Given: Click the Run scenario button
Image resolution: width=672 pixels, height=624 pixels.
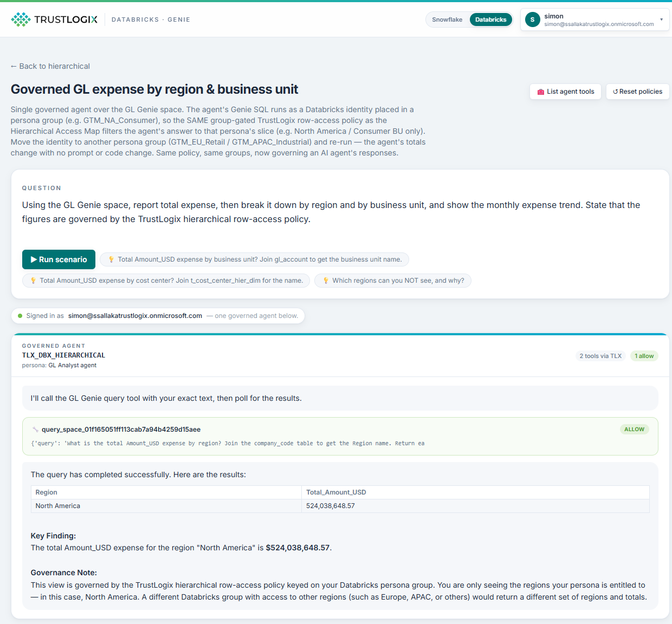Looking at the screenshot, I should click(x=59, y=259).
